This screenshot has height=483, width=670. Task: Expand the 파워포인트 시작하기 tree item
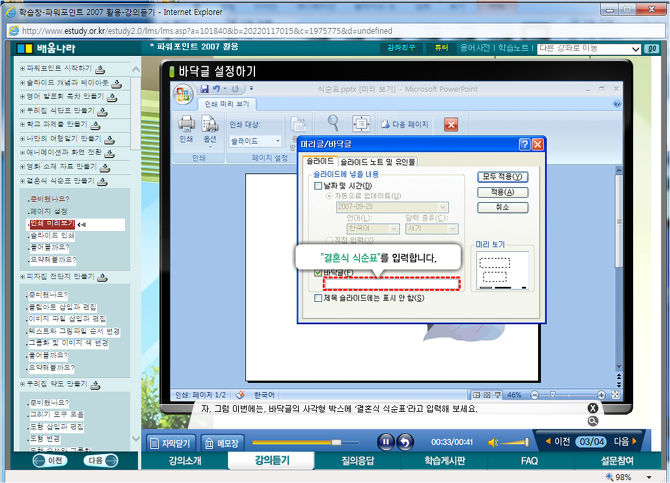coord(22,68)
